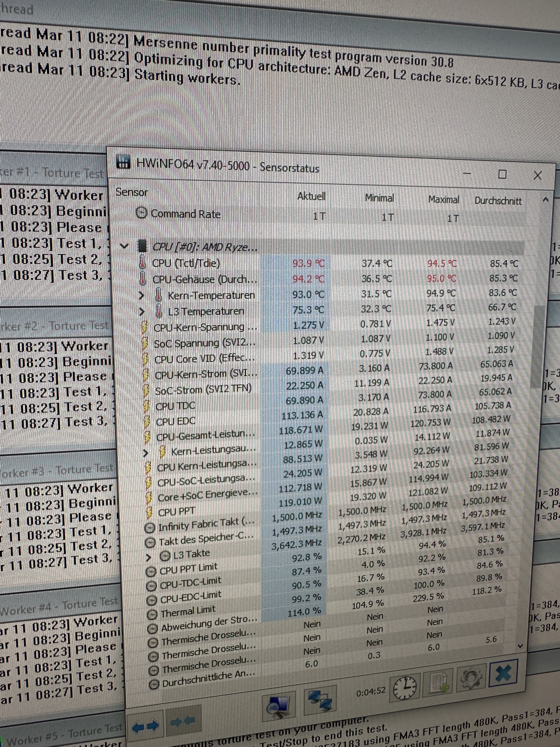Collapse the CPU [#0]: AMD Ryzen group
The height and width of the screenshot is (747, 560).
click(124, 246)
